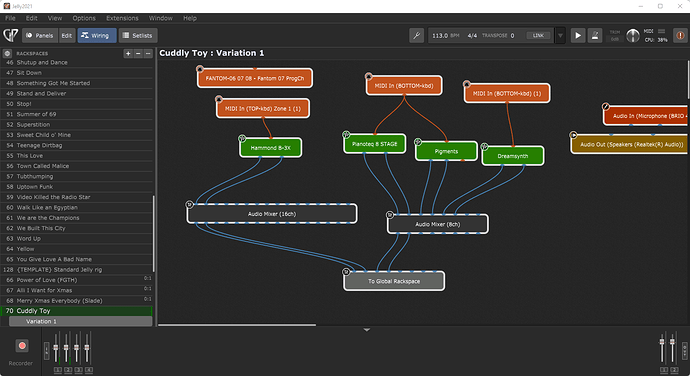Click the Pigments block's corner icon
This screenshot has height=376, width=690.
point(418,142)
